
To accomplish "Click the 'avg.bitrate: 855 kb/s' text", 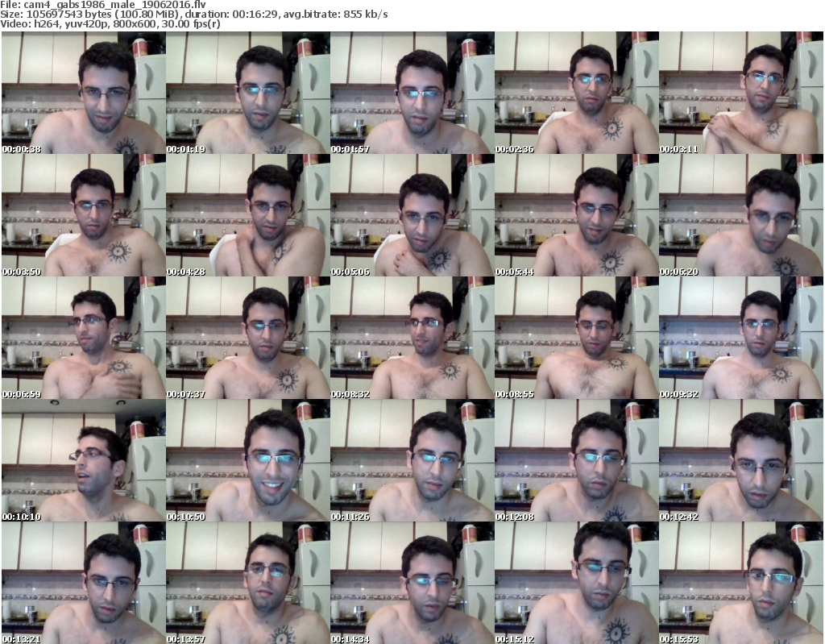I will pos(336,15).
